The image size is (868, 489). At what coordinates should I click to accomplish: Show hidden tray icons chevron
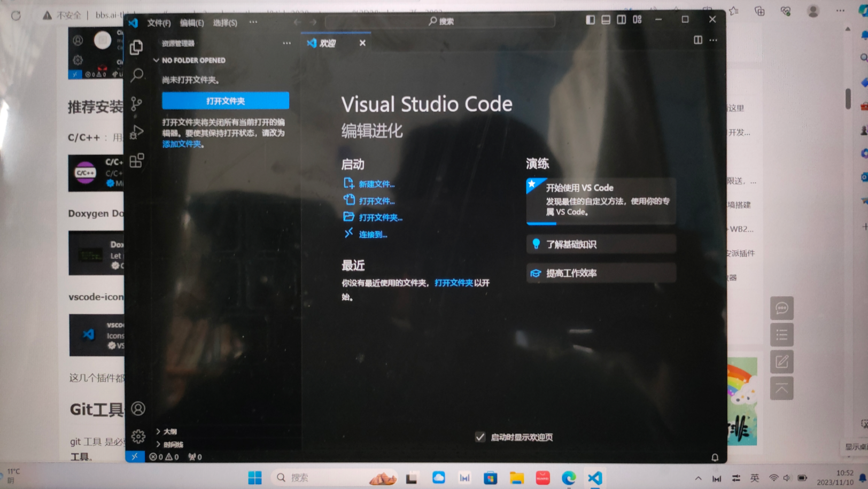pos(698,478)
